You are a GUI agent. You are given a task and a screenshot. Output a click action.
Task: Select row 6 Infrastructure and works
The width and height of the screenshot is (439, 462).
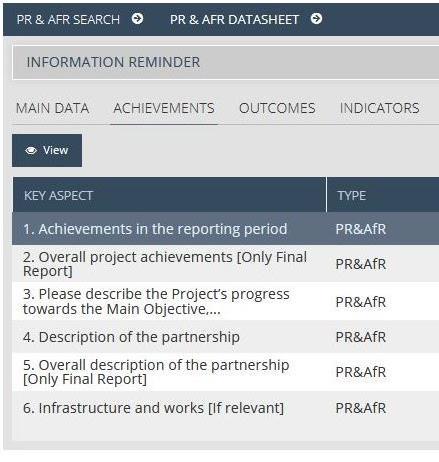coord(226,408)
